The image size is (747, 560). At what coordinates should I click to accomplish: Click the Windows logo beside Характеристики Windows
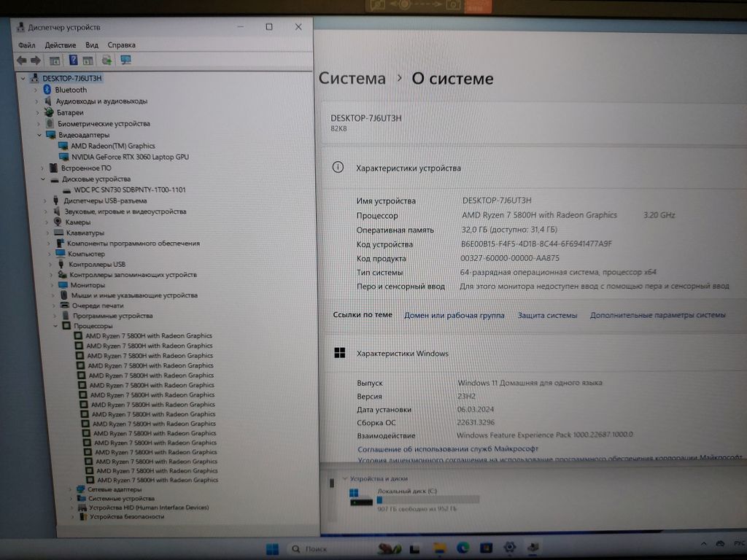coord(340,353)
